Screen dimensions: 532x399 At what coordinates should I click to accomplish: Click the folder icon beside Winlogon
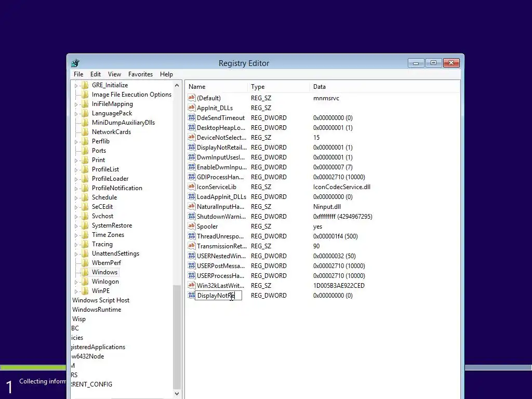pos(85,281)
